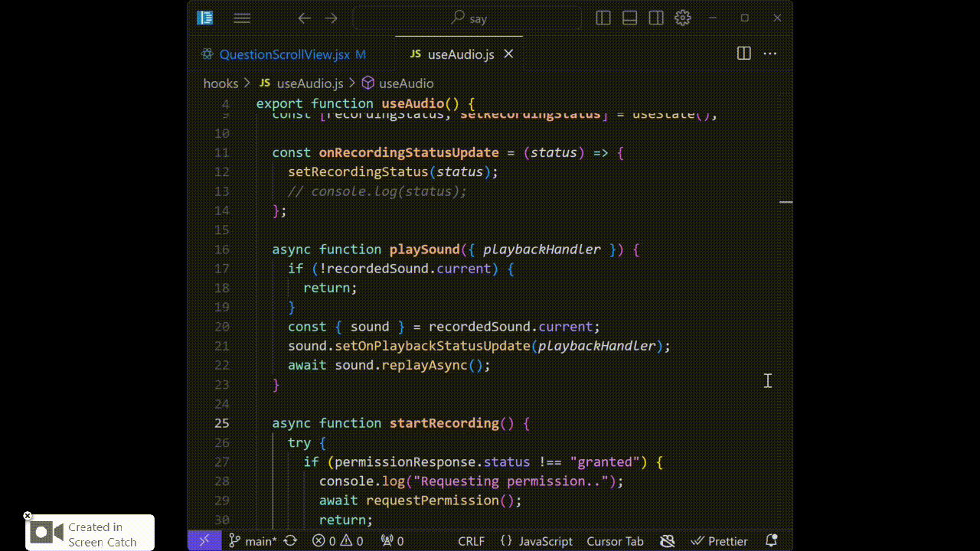Click 'permissionResponse' on line 27

click(x=405, y=462)
